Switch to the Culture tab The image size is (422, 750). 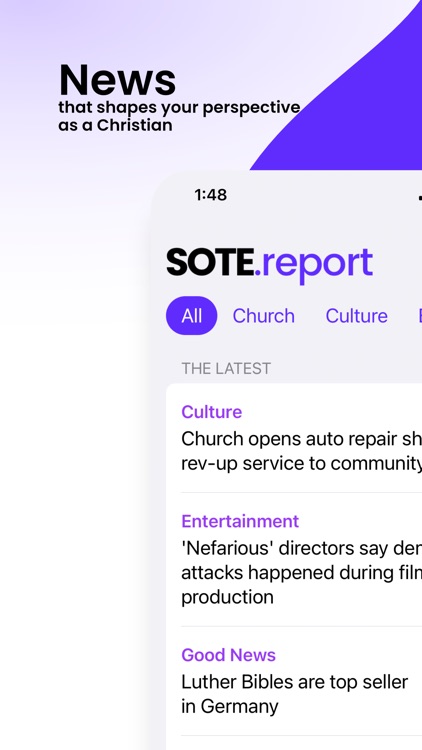coord(356,316)
